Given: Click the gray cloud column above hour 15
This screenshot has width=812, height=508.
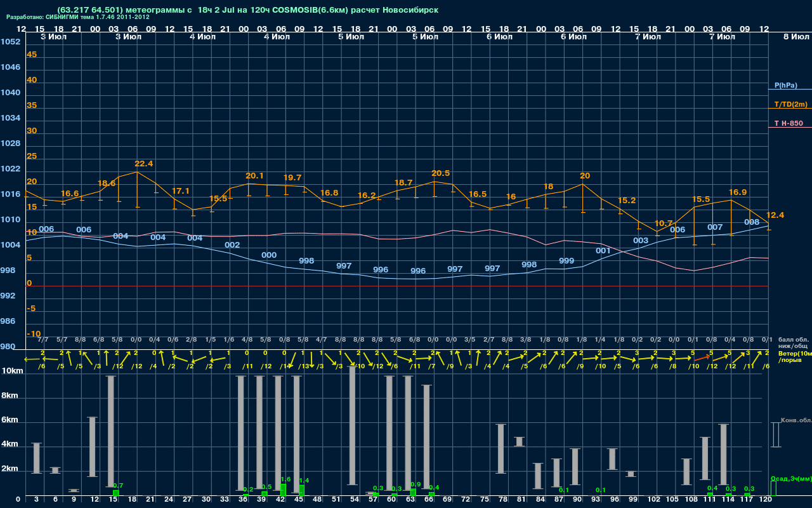Looking at the screenshot, I should [110, 432].
